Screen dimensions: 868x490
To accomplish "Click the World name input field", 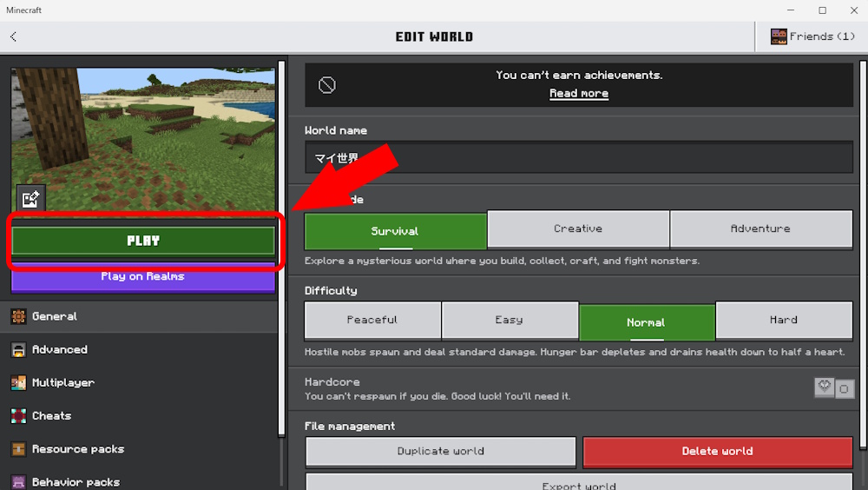I will 578,157.
